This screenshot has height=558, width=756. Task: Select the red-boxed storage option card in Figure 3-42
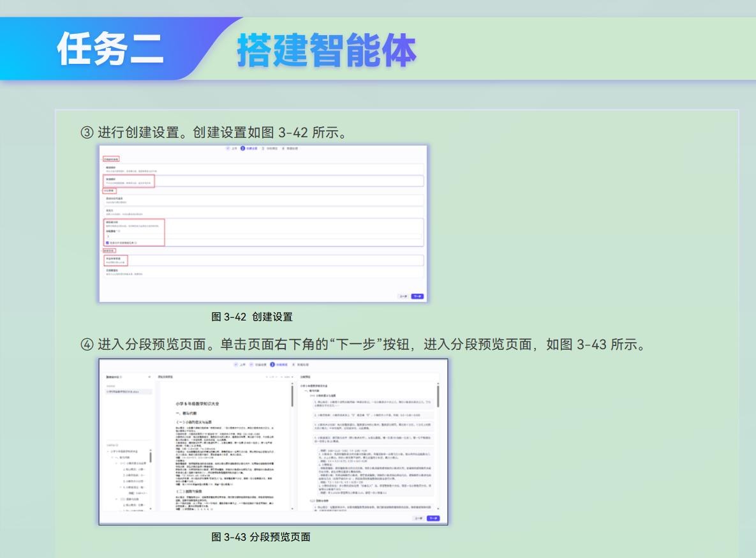pyautogui.click(x=263, y=260)
